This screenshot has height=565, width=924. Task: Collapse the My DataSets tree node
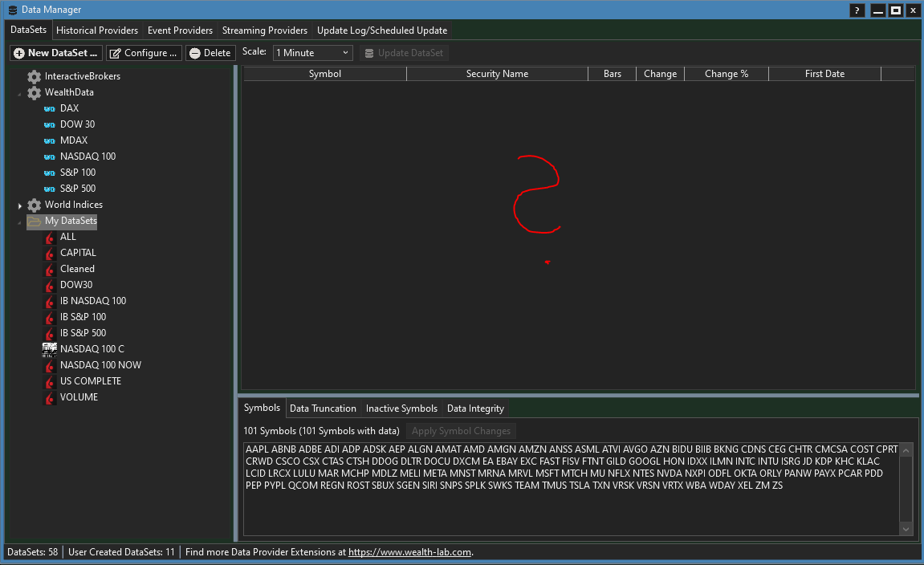coord(19,222)
